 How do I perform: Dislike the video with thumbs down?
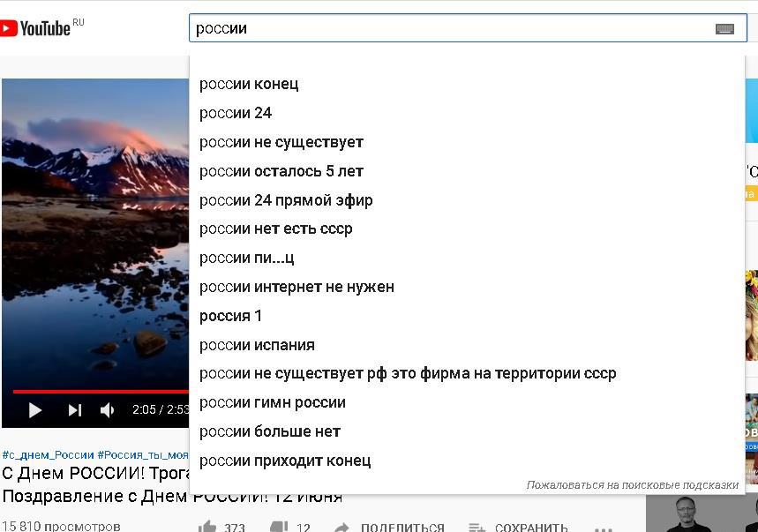pos(279,528)
